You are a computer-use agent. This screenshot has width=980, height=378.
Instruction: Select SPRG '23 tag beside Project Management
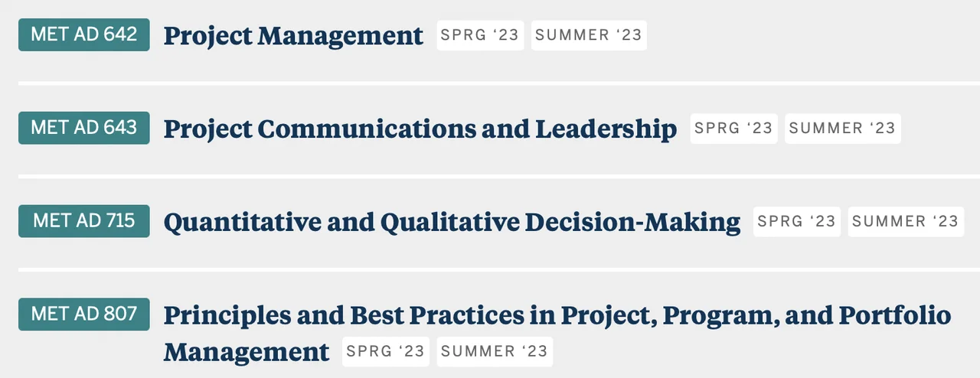click(480, 35)
